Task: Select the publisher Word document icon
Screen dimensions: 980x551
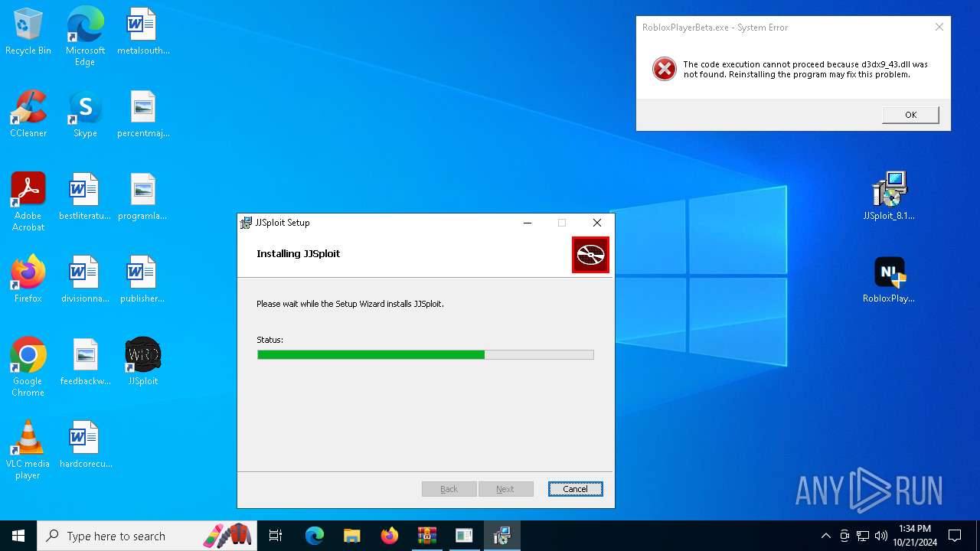Action: [x=143, y=280]
